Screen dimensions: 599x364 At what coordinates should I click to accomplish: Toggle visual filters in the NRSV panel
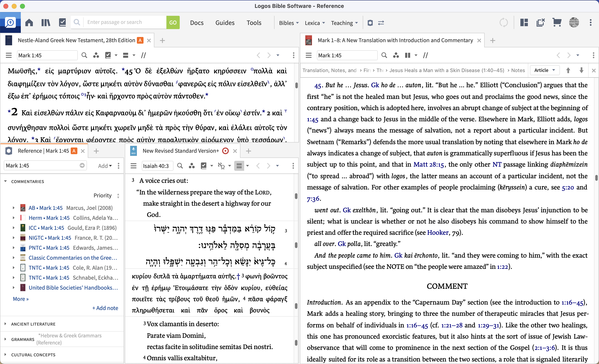(x=192, y=166)
